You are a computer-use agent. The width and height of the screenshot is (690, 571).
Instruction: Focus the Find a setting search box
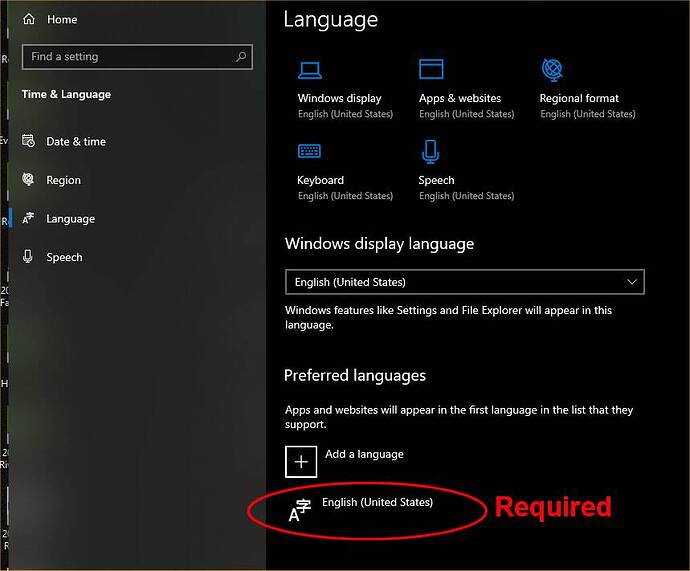point(137,57)
